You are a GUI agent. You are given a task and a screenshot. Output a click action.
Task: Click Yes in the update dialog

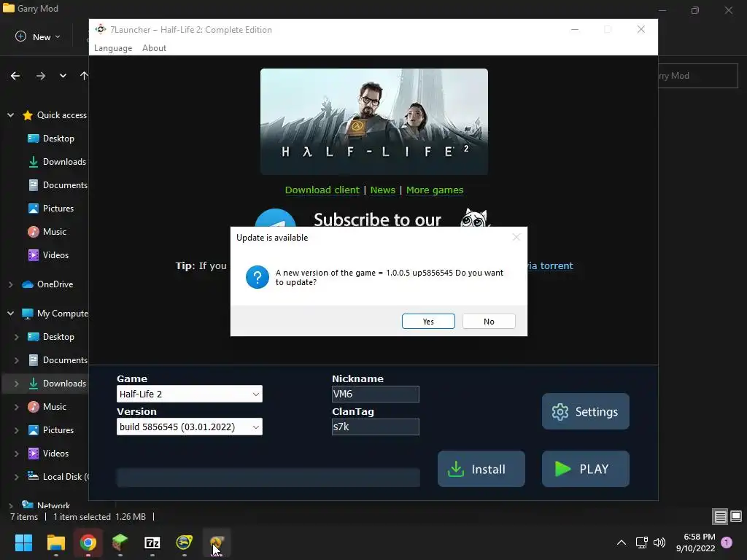(428, 322)
